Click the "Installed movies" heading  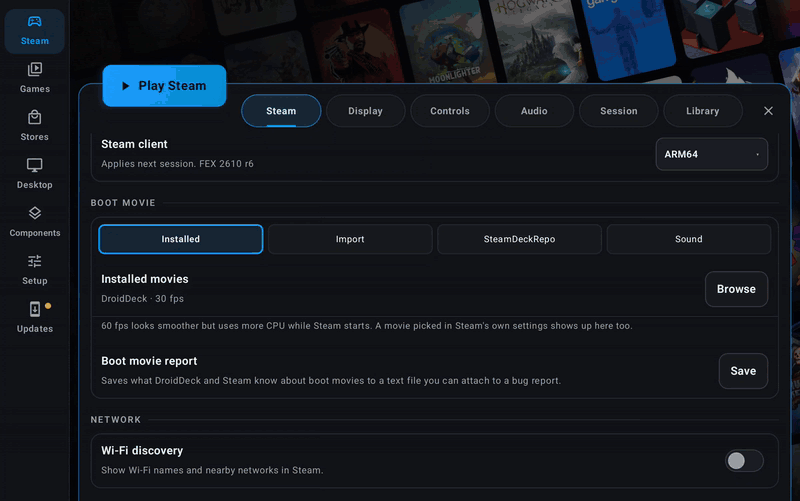(144, 279)
